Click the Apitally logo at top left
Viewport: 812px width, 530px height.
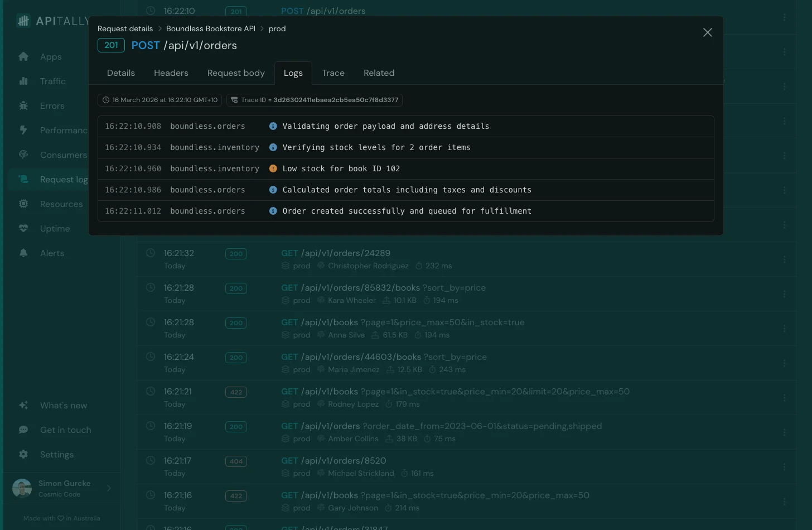pyautogui.click(x=23, y=21)
